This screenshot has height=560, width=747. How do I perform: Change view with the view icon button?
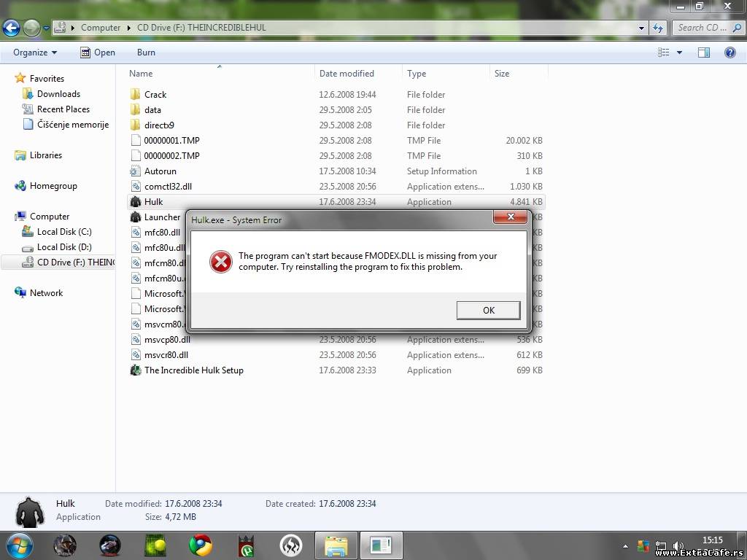pos(664,52)
